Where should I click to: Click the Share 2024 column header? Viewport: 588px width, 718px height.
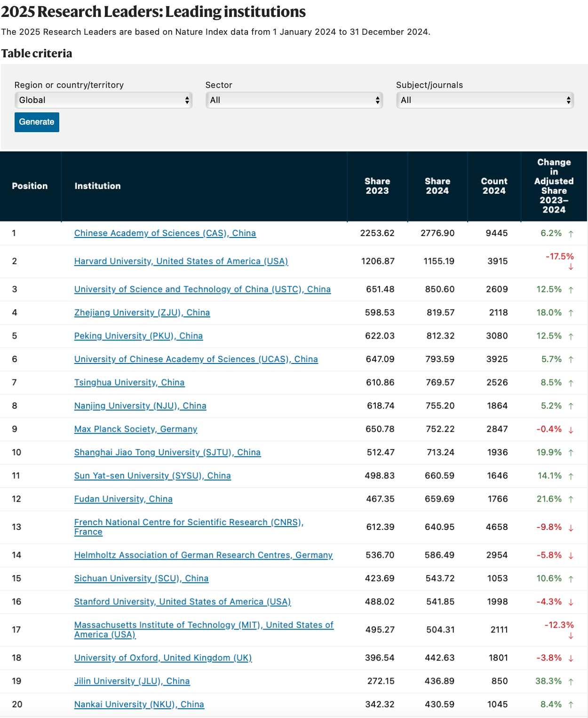437,186
